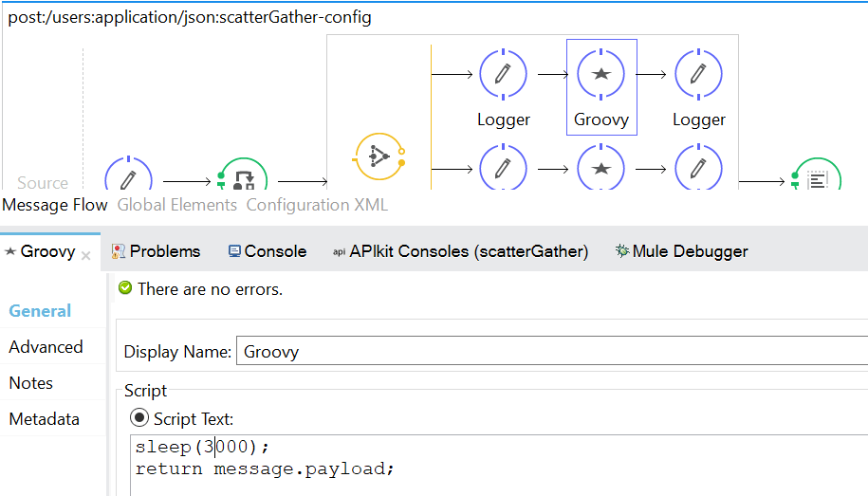Image resolution: width=868 pixels, height=496 pixels.
Task: Select the green flow reference icon
Action: [244, 178]
